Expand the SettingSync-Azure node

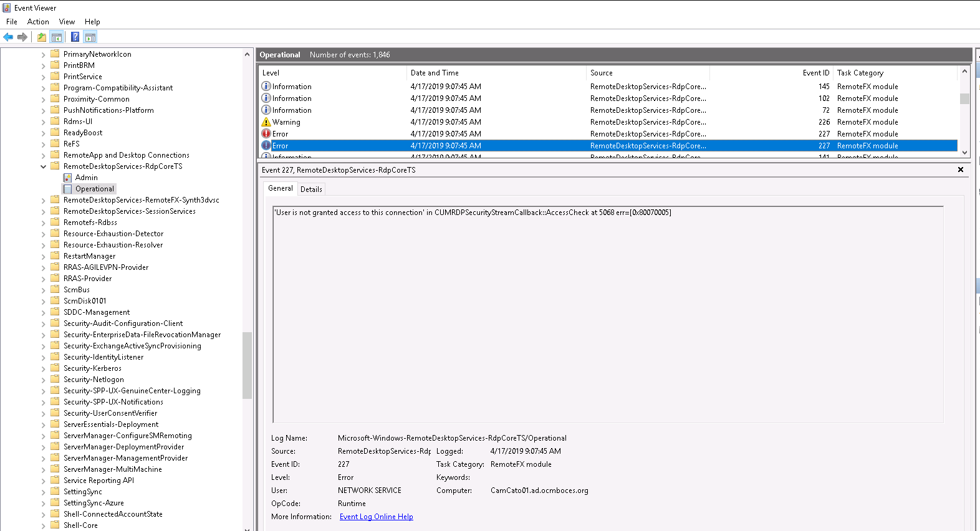43,503
